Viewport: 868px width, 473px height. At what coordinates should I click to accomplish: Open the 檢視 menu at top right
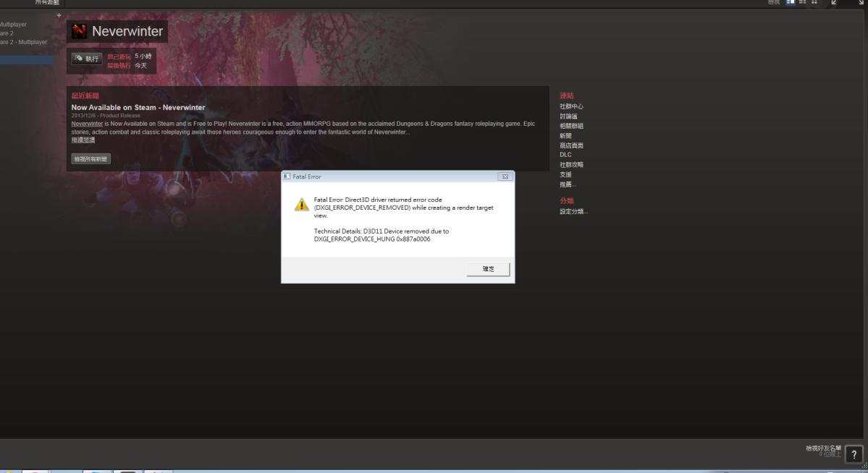click(772, 2)
